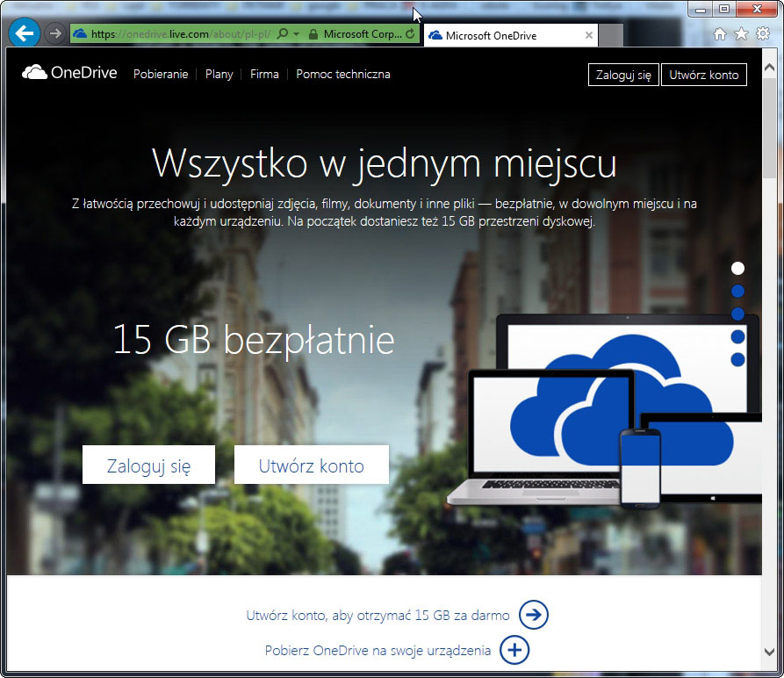784x678 pixels.
Task: Click the large white Zaloguj się button
Action: tap(148, 465)
